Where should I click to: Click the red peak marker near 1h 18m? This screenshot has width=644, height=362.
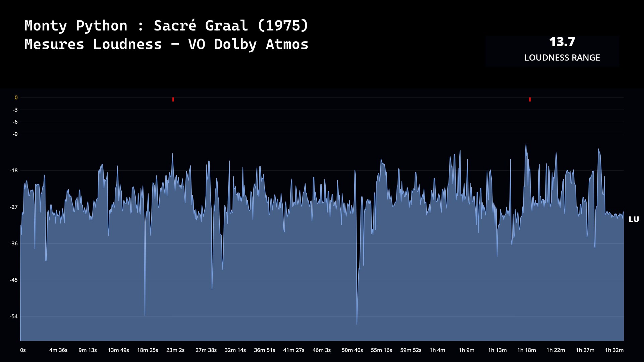[x=530, y=100]
